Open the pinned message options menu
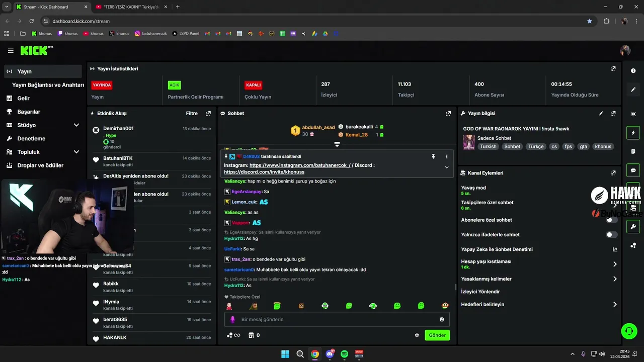The image size is (644, 362). click(446, 157)
